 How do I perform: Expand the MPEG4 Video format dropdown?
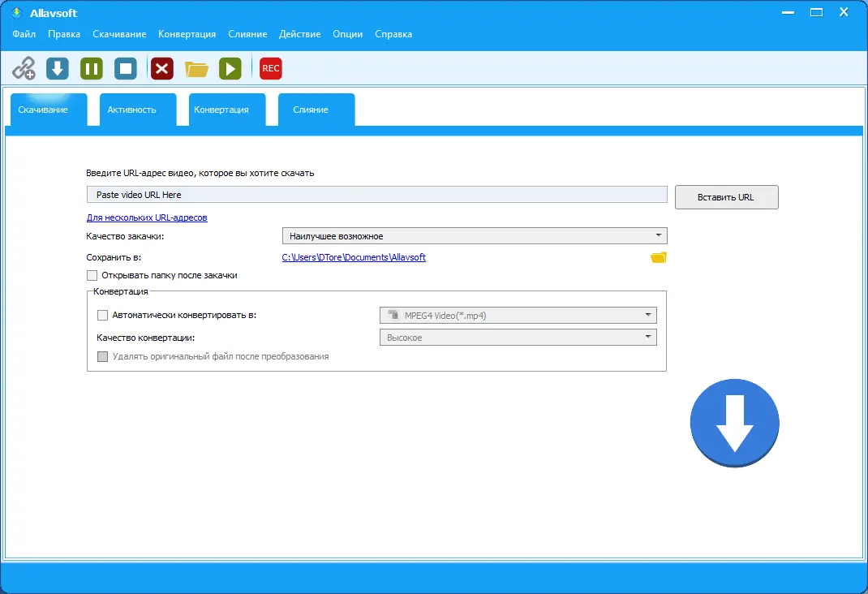pos(647,315)
